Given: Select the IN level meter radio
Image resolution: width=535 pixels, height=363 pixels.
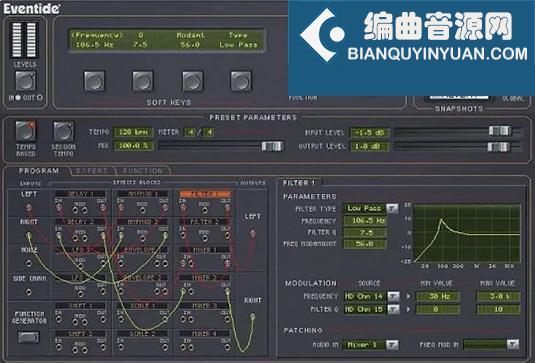Looking at the screenshot, I should [18, 98].
